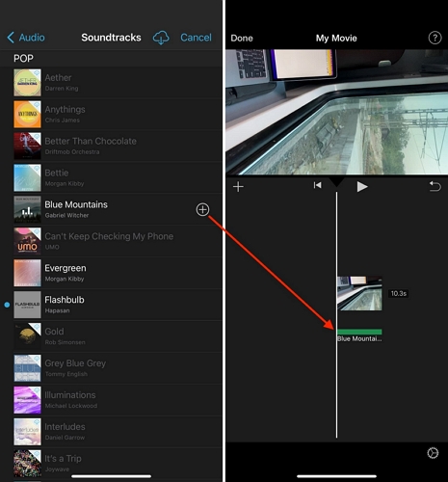Select the video clip in timeline
The width and height of the screenshot is (448, 482).
359,293
